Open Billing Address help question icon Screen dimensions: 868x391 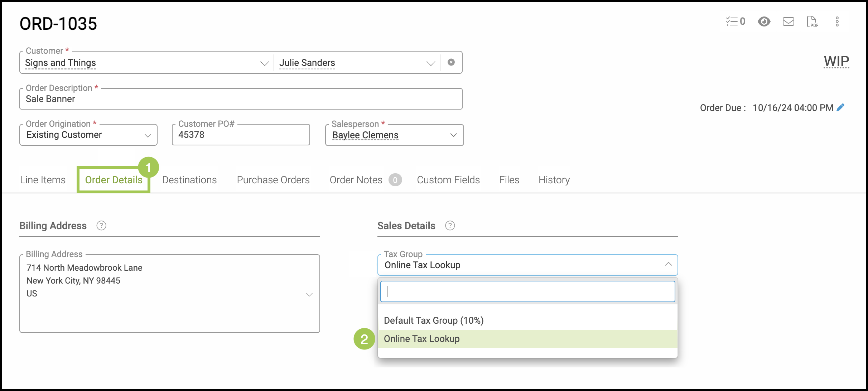pos(101,226)
